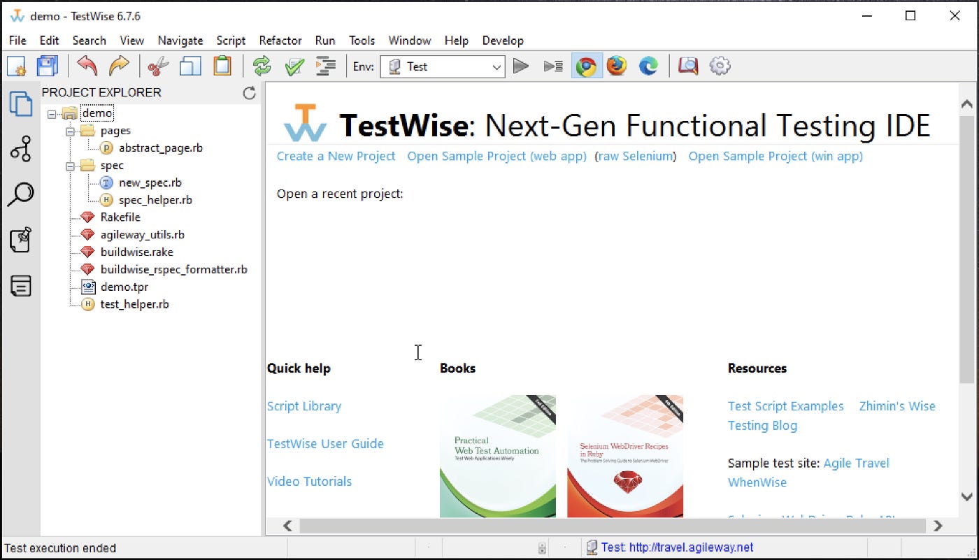The width and height of the screenshot is (979, 560).
Task: Open the search magnifier sidebar icon
Action: pos(20,194)
